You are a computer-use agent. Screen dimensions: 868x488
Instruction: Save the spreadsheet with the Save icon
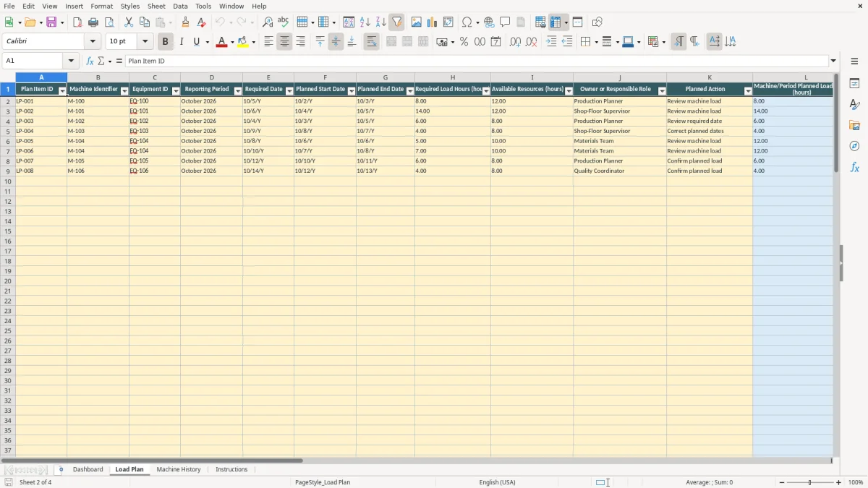point(51,22)
